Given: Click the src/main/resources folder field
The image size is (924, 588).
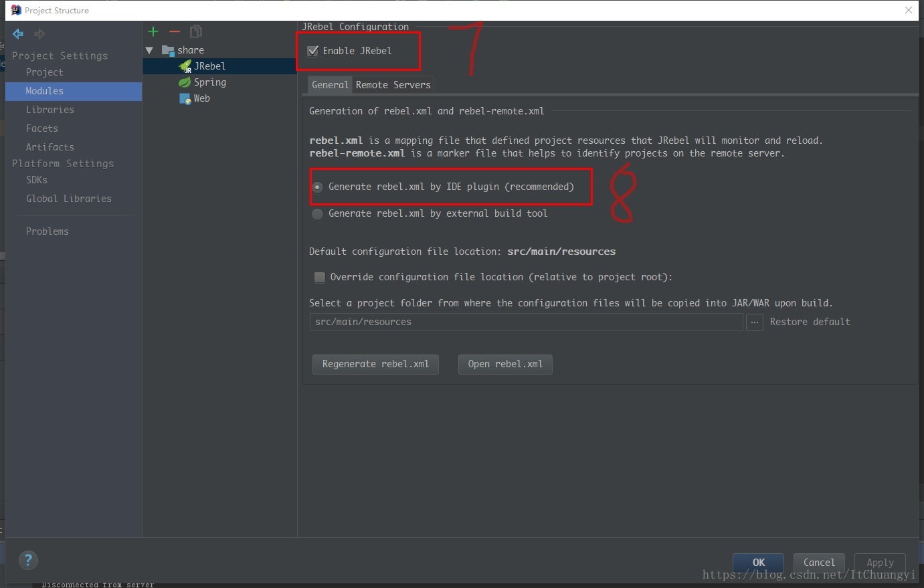Looking at the screenshot, I should tap(527, 322).
